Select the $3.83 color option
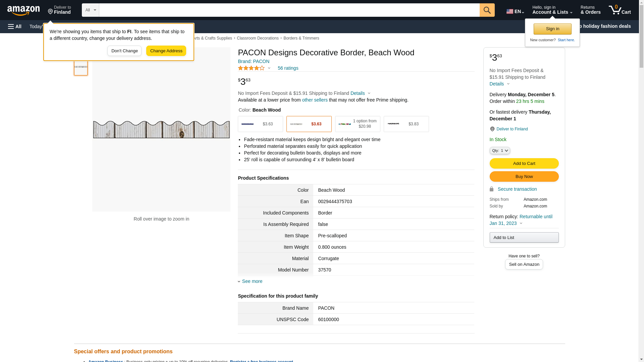644x362 pixels. click(406, 124)
